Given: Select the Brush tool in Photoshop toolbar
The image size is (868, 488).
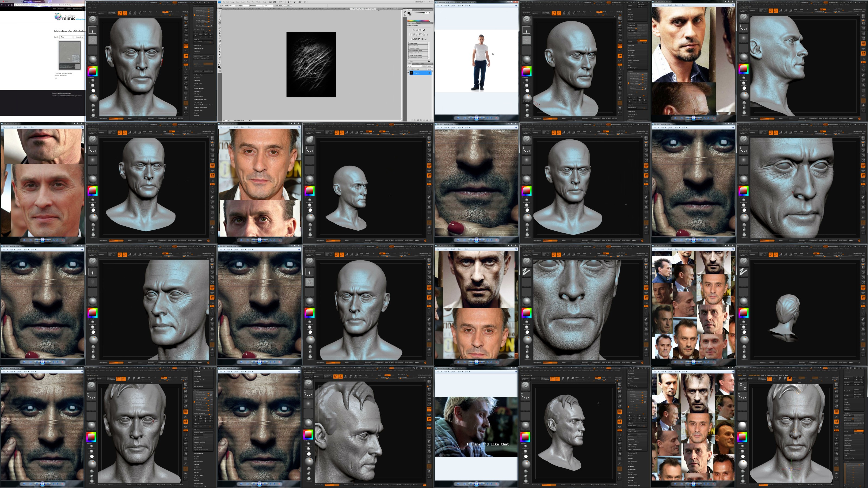Looking at the screenshot, I should [x=220, y=30].
